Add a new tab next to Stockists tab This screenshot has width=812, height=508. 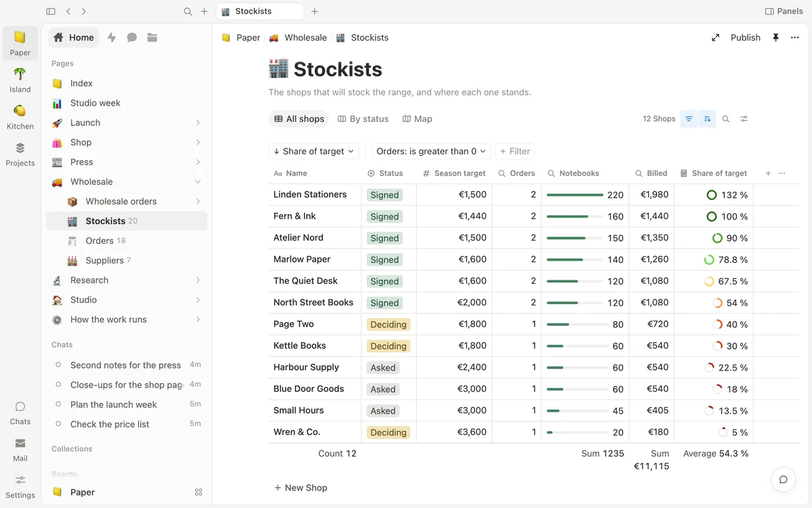tap(315, 12)
